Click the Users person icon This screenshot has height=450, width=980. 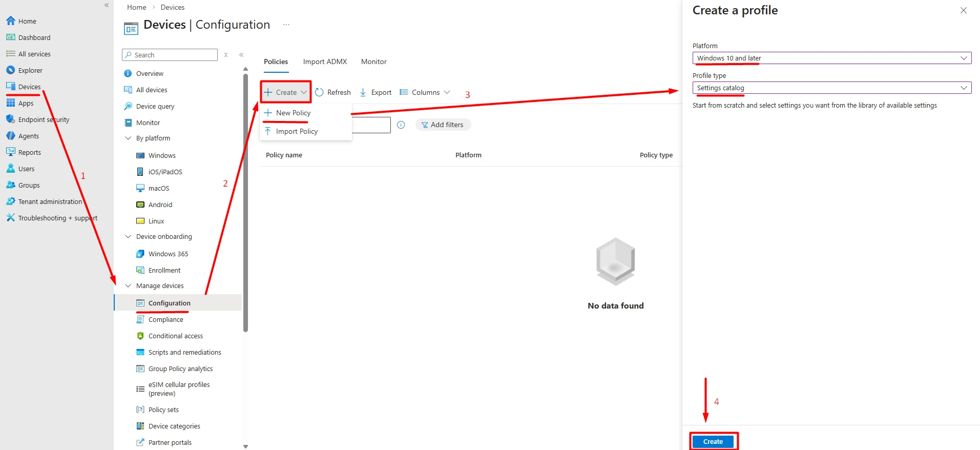point(11,169)
